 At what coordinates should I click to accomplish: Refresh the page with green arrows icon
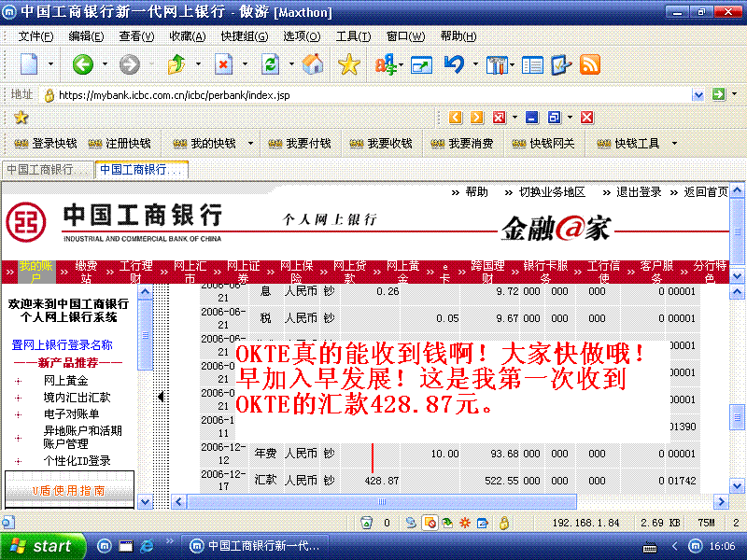pyautogui.click(x=270, y=64)
